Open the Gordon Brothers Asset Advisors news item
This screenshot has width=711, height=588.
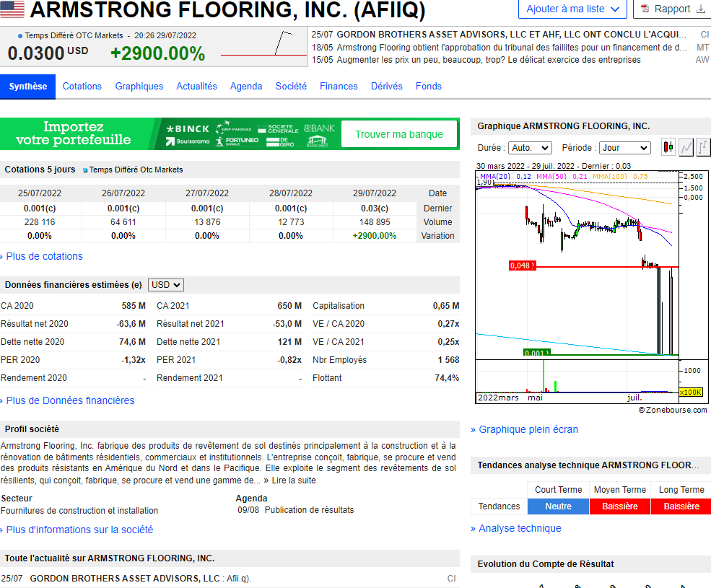[141, 579]
